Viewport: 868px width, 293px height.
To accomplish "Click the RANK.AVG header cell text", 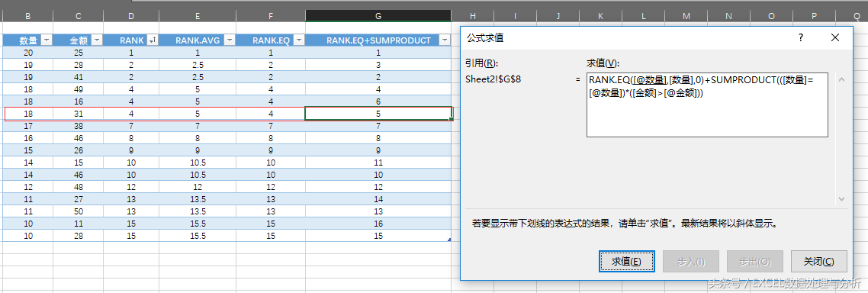I will (x=198, y=40).
